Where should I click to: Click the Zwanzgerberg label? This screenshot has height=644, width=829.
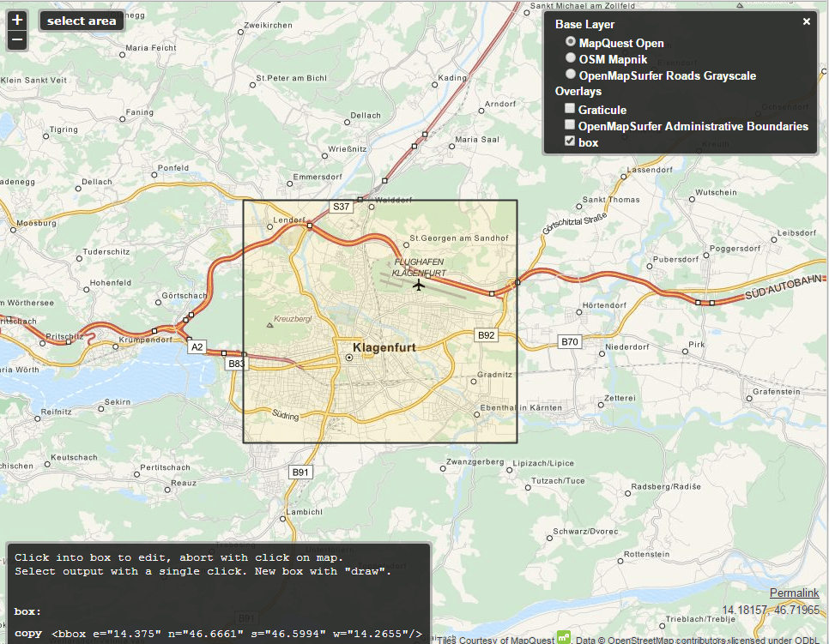click(475, 461)
